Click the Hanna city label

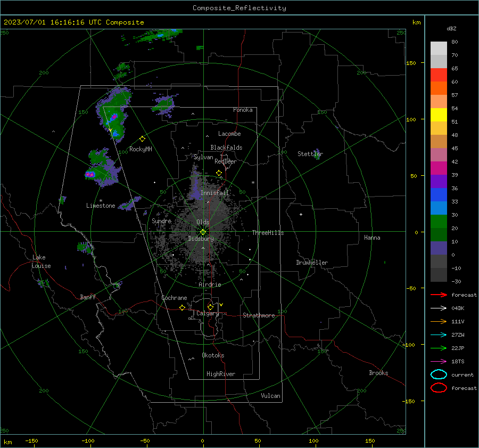click(372, 238)
